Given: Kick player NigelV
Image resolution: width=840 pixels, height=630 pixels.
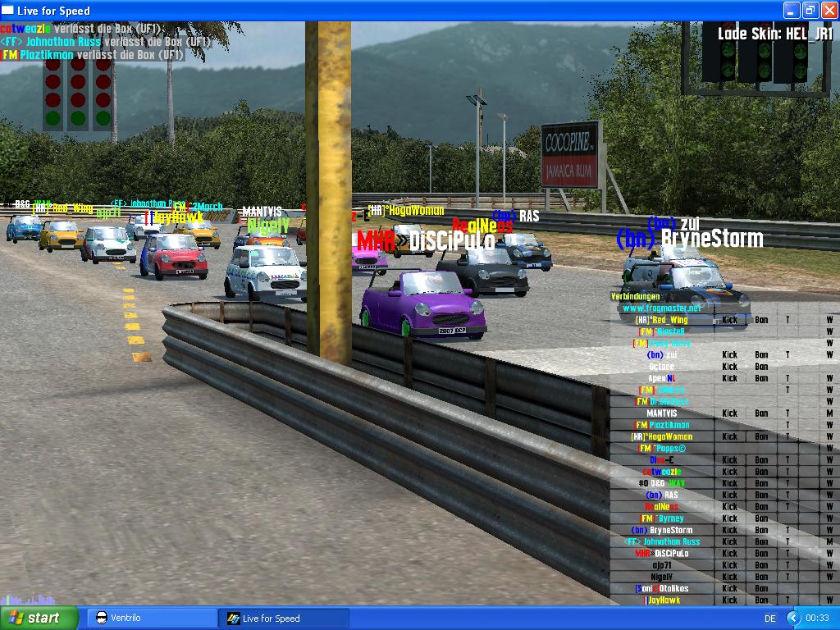Looking at the screenshot, I should 729,577.
